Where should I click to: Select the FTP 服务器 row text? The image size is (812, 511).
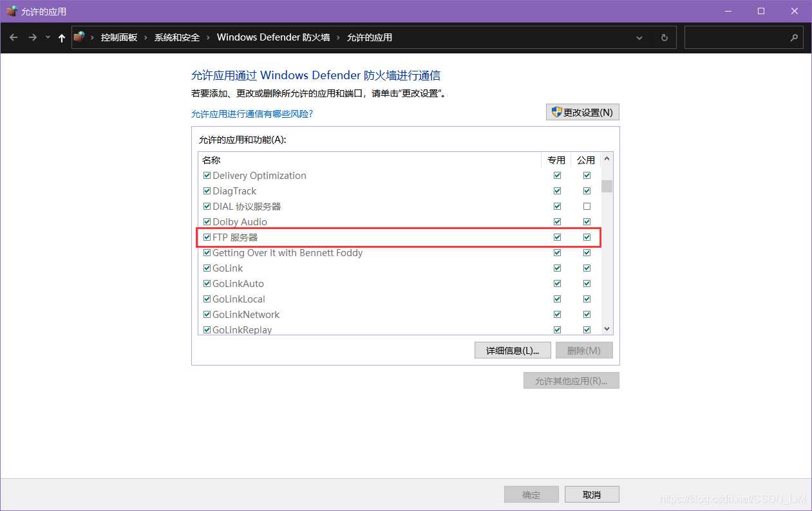click(x=235, y=237)
